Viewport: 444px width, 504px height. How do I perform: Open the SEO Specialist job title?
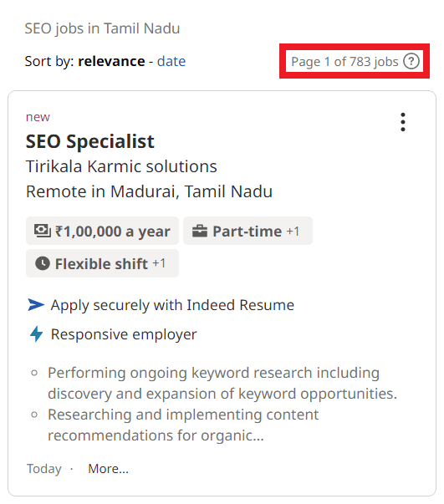(x=90, y=141)
